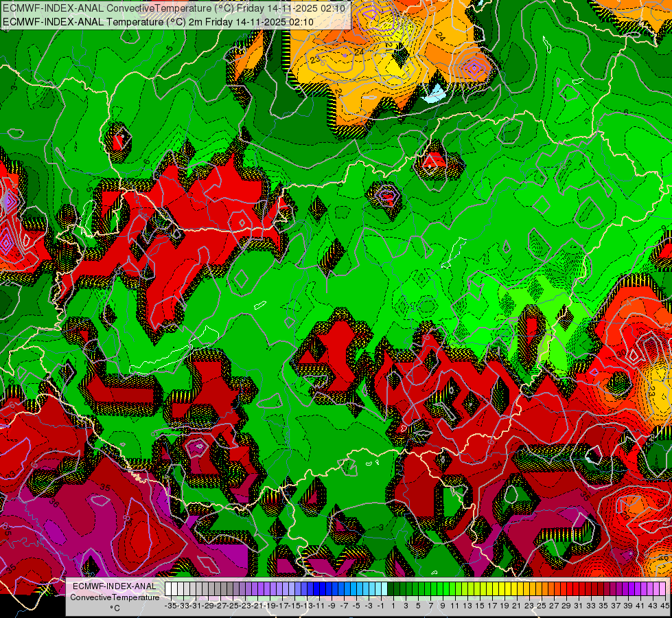
Task: Click the ECMWF-INDEX-ANAL legend heading
Action: coord(115,586)
